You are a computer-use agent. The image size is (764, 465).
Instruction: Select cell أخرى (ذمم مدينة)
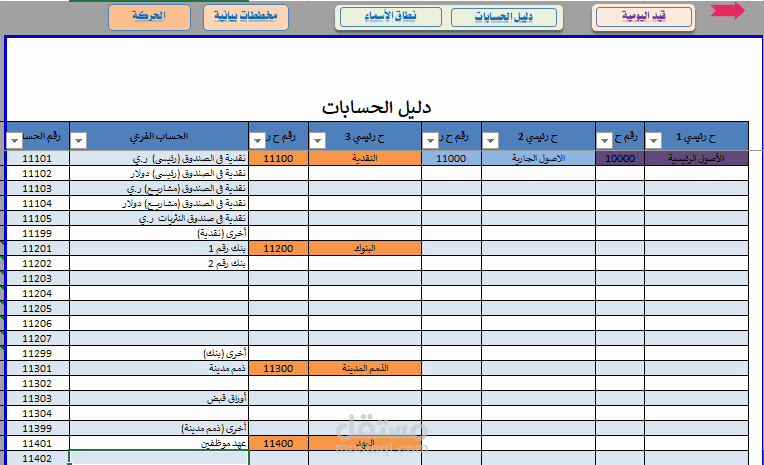coord(159,428)
